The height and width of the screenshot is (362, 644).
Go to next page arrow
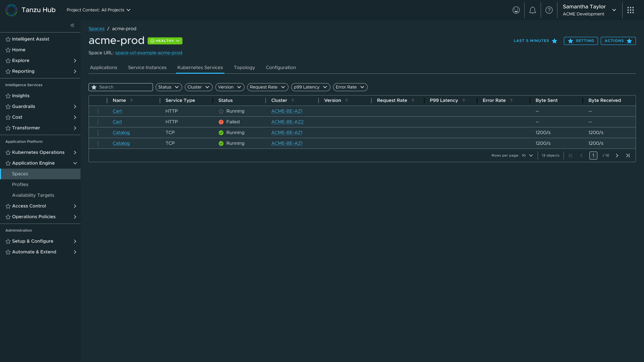pyautogui.click(x=617, y=156)
